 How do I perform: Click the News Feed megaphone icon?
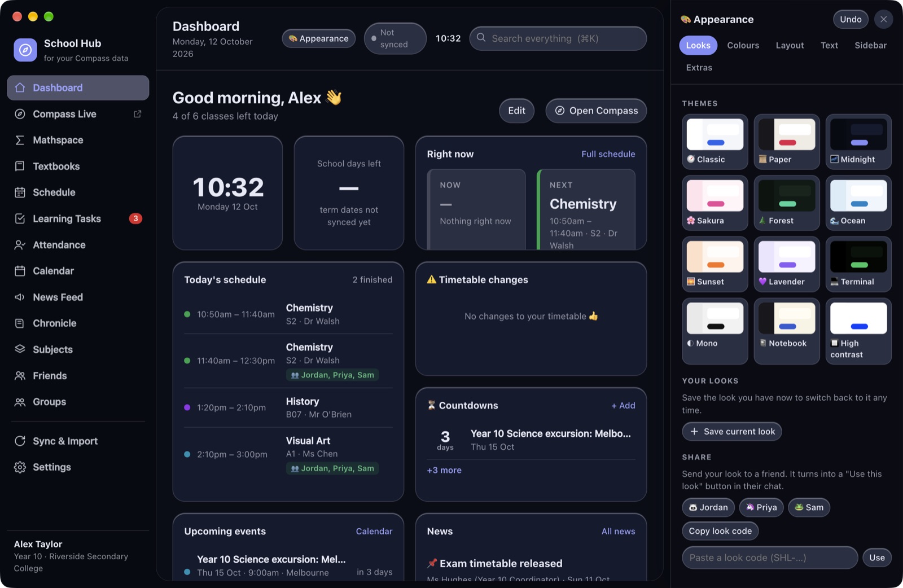click(x=20, y=297)
